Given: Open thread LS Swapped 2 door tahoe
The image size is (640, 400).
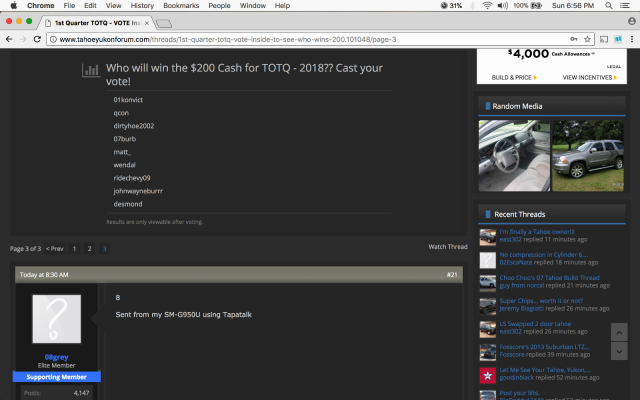Looking at the screenshot, I should pos(535,324).
